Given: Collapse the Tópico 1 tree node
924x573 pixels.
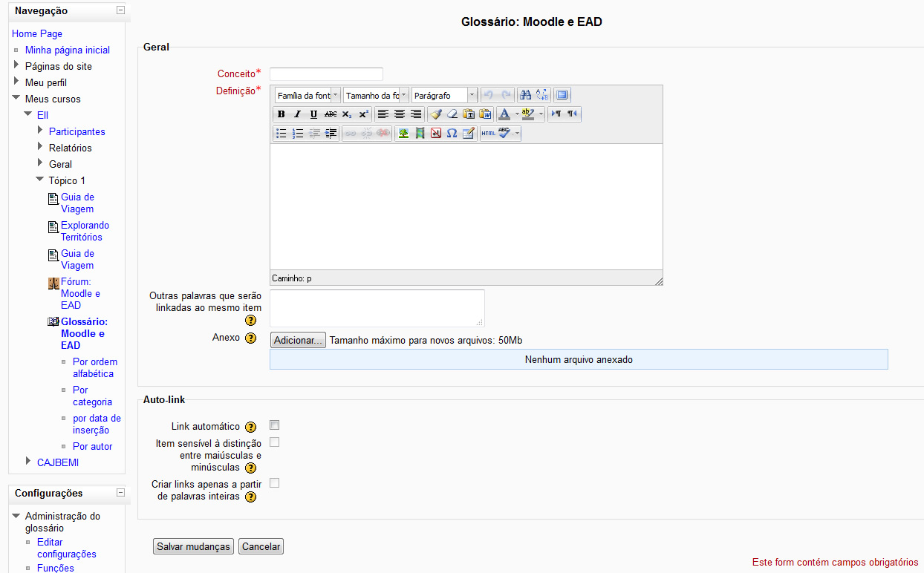Looking at the screenshot, I should (40, 180).
